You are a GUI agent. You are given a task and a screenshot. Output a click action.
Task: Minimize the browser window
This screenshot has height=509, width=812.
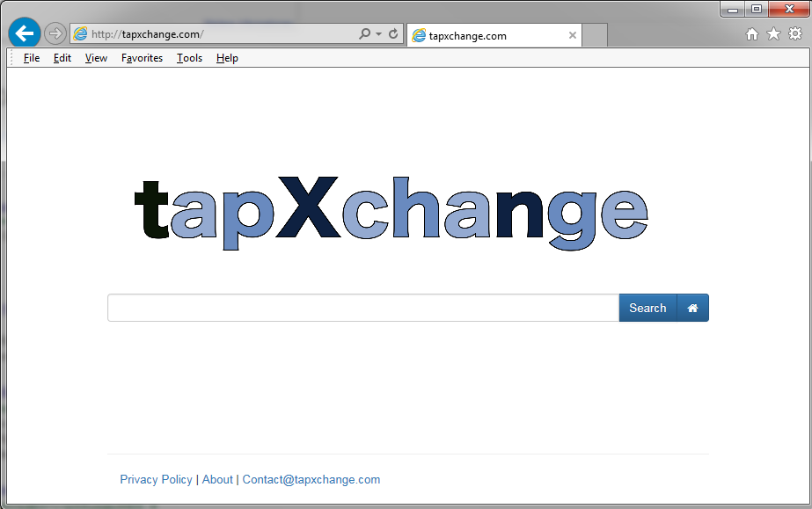click(732, 10)
